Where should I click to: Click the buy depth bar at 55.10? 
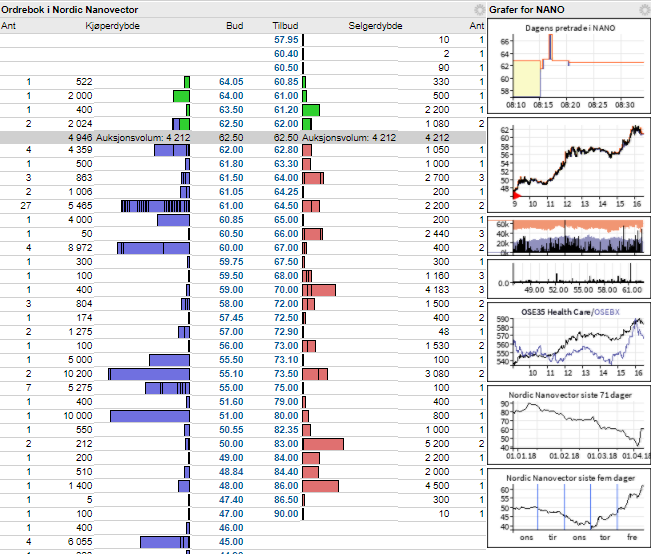pos(149,374)
